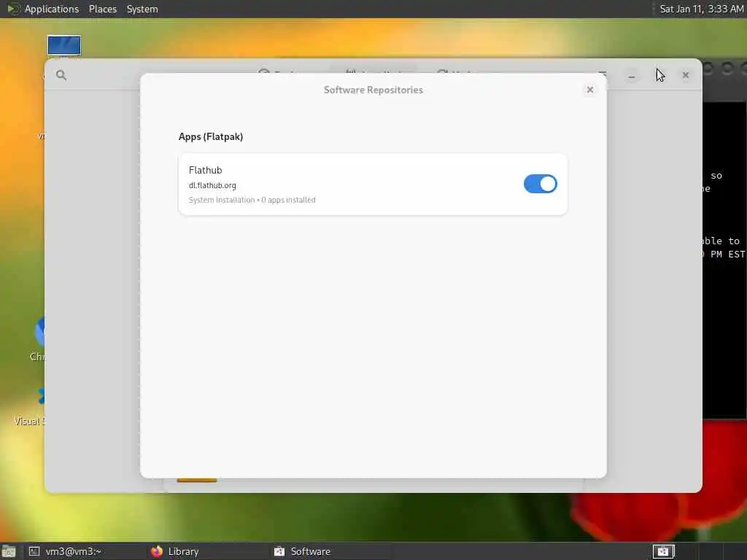
Task: Click the dl.flathub.org address text
Action: click(212, 185)
